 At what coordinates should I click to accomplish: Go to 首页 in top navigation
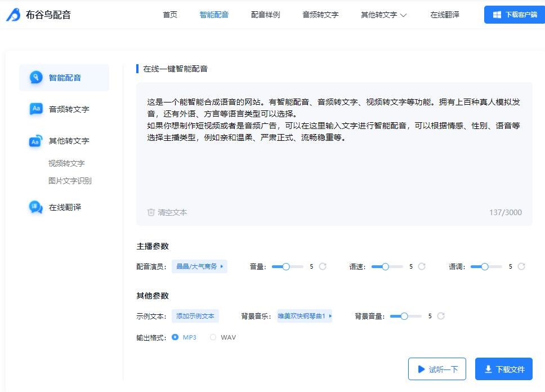[x=170, y=15]
